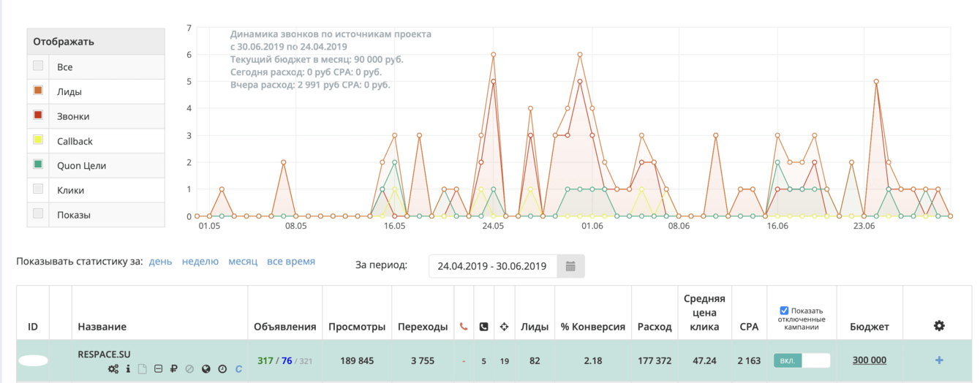The height and width of the screenshot is (383, 980).
Task: Click the minus-square icon under RESPACE.SU
Action: pos(159,369)
